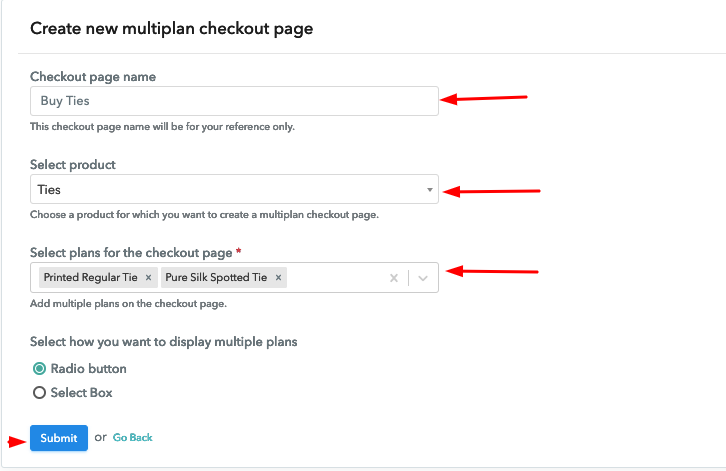Screen dimensions: 726x471
Task: Click the small arrow in the product dropdown
Action: click(x=429, y=189)
